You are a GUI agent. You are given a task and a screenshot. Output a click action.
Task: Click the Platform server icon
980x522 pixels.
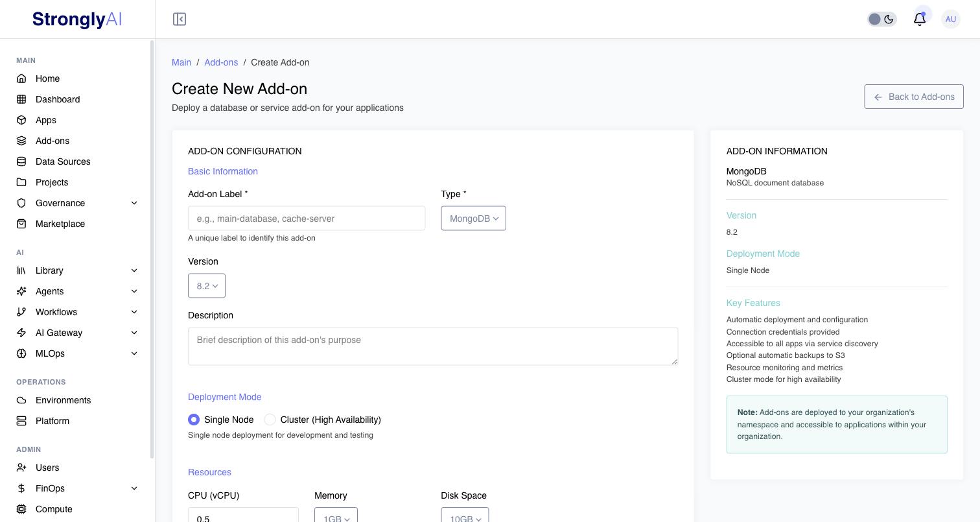[21, 421]
